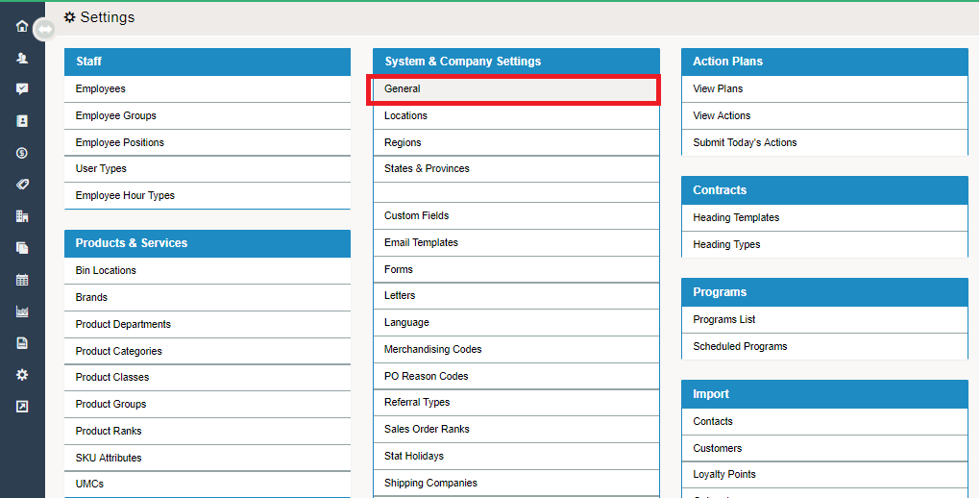Select Contacts under Import
Image resolution: width=980 pixels, height=498 pixels.
point(824,422)
